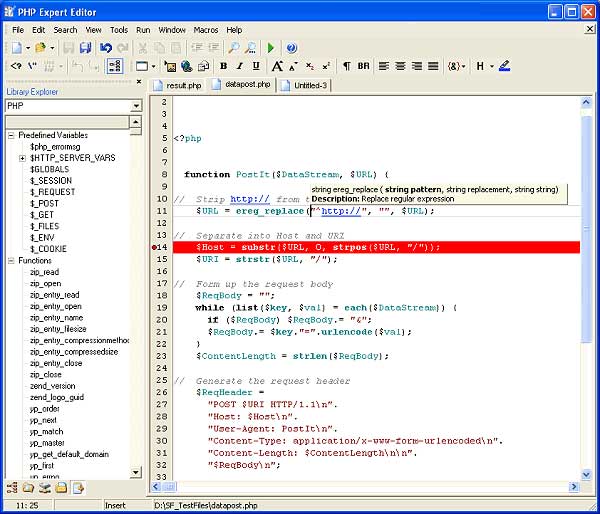600x514 pixels.
Task: Click the blue Undo arrow
Action: coord(106,48)
